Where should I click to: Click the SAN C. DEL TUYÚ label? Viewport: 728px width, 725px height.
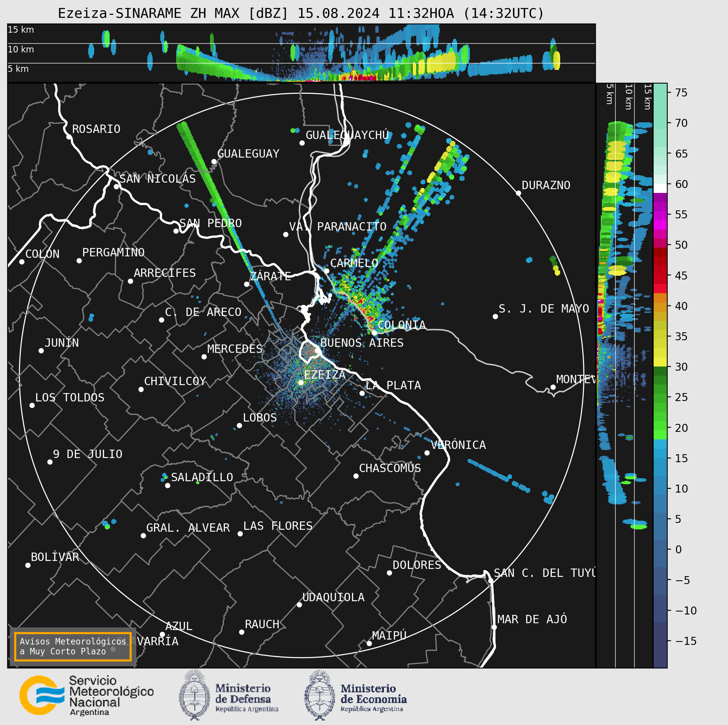coord(545,573)
